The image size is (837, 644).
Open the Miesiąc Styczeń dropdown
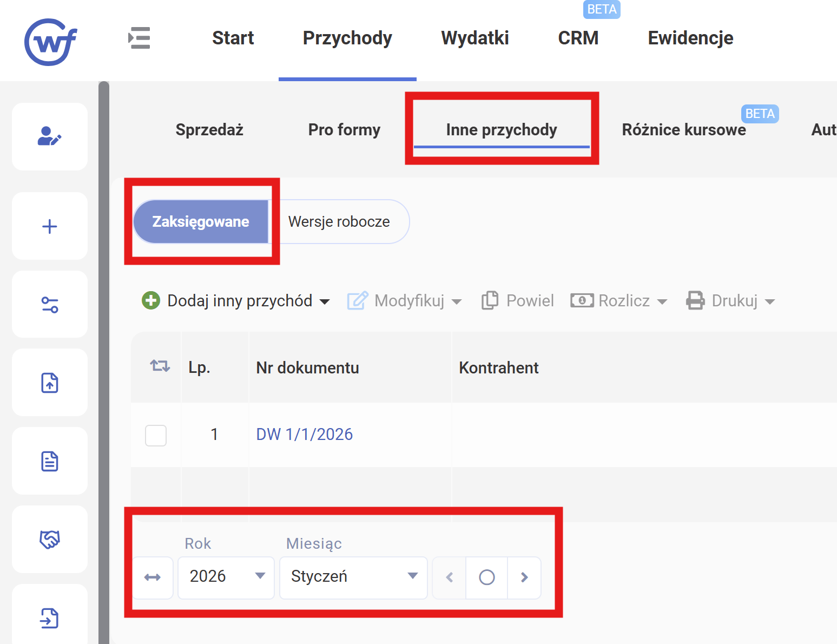(x=353, y=576)
